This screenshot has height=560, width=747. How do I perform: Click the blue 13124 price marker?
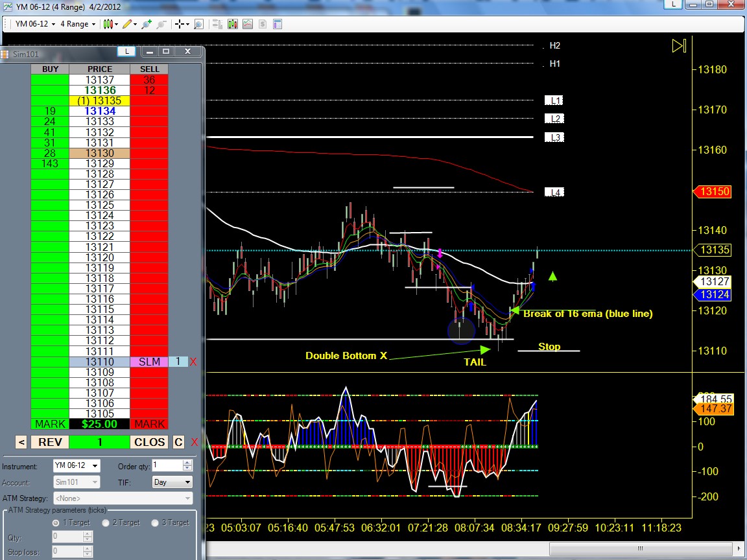712,295
